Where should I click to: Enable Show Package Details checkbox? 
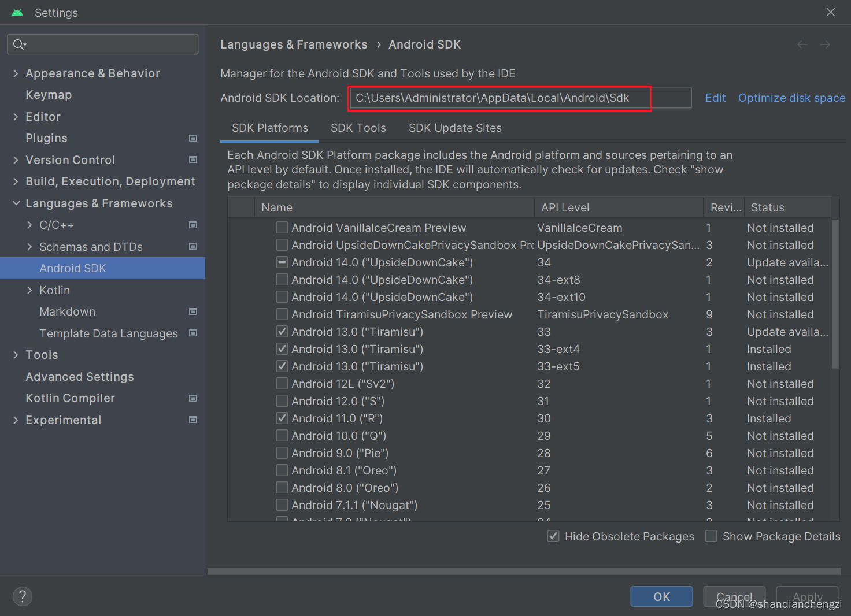click(711, 536)
